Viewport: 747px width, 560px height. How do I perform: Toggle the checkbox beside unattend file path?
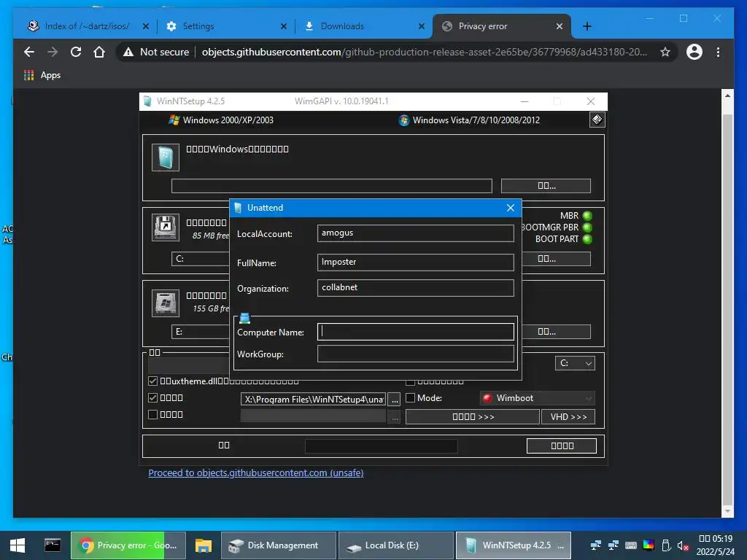point(153,397)
